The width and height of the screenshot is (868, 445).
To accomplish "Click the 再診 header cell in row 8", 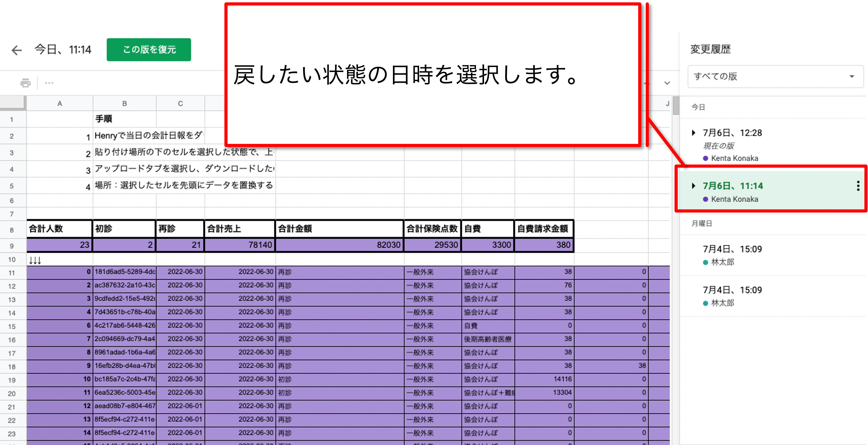I will (x=180, y=229).
